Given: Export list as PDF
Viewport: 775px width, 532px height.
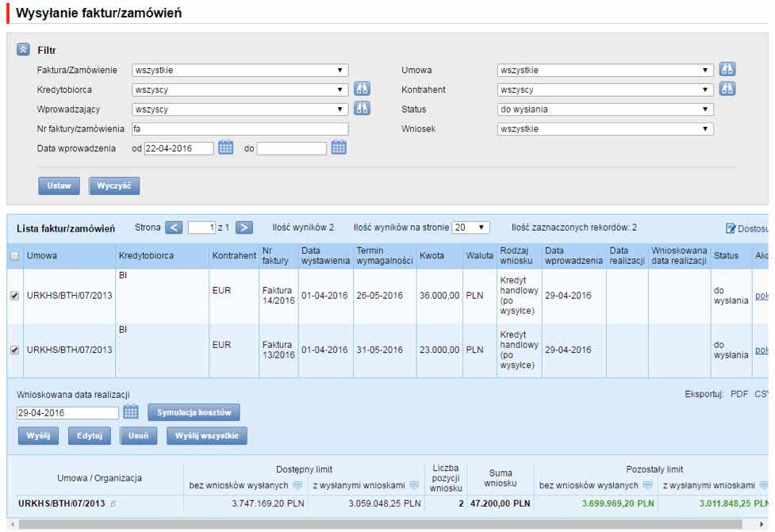Looking at the screenshot, I should coord(739,394).
